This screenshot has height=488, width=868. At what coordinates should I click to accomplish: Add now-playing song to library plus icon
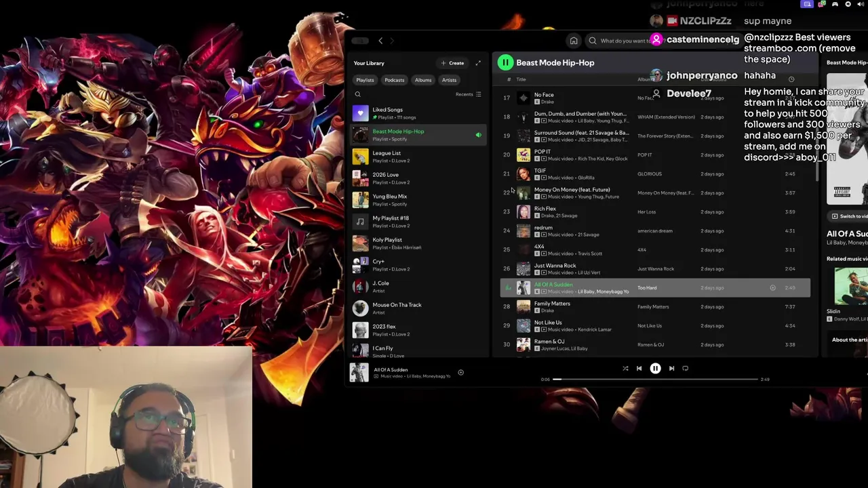[x=460, y=372]
